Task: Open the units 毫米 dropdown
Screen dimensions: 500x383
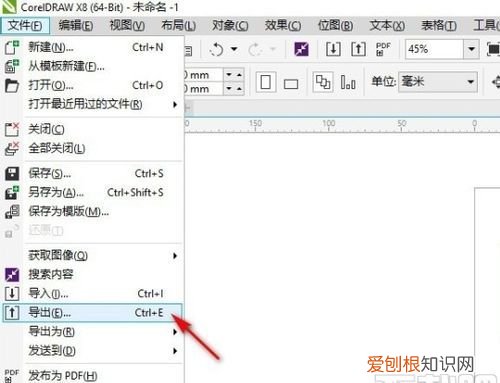Action: tap(438, 82)
